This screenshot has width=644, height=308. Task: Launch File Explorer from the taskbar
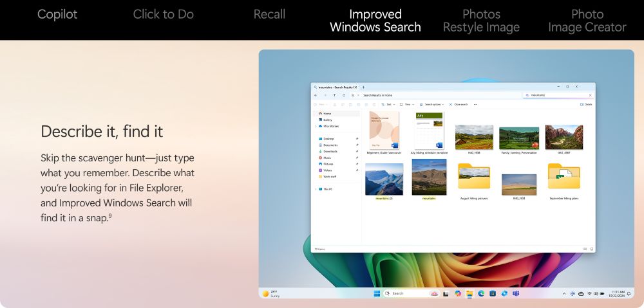[469, 293]
